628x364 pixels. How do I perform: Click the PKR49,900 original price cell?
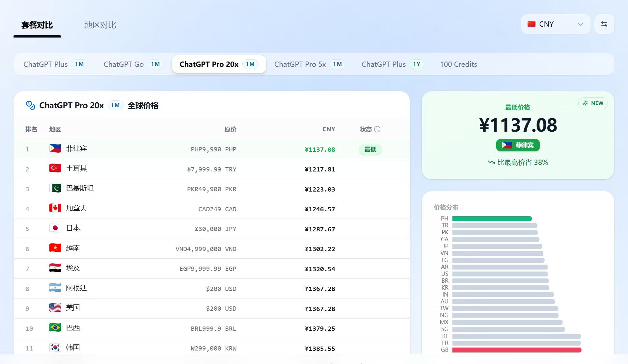click(x=211, y=189)
